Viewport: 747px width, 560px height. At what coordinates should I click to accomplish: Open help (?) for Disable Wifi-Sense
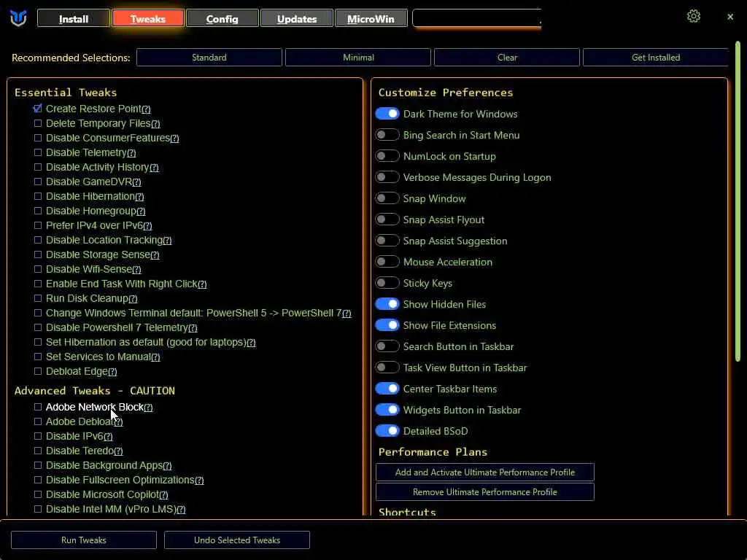136,270
